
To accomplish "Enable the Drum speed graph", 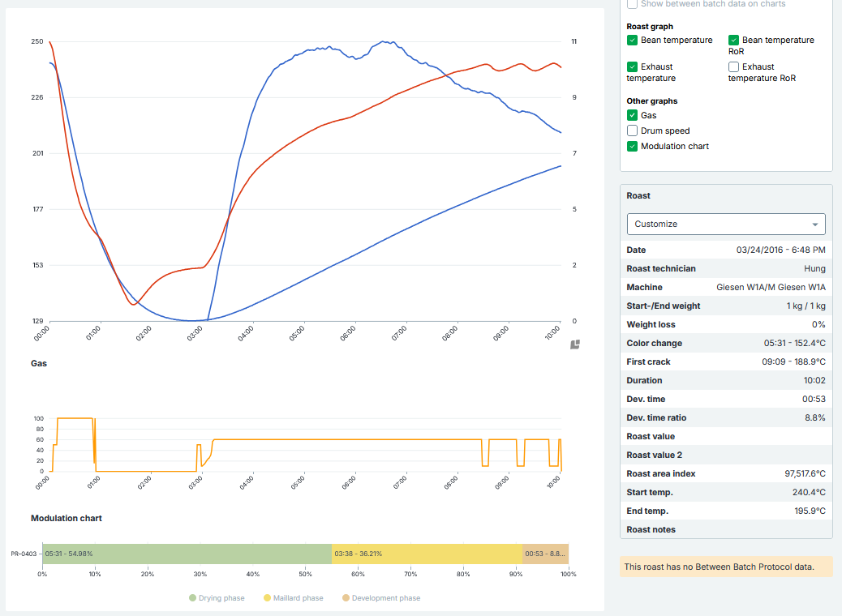I will point(632,130).
